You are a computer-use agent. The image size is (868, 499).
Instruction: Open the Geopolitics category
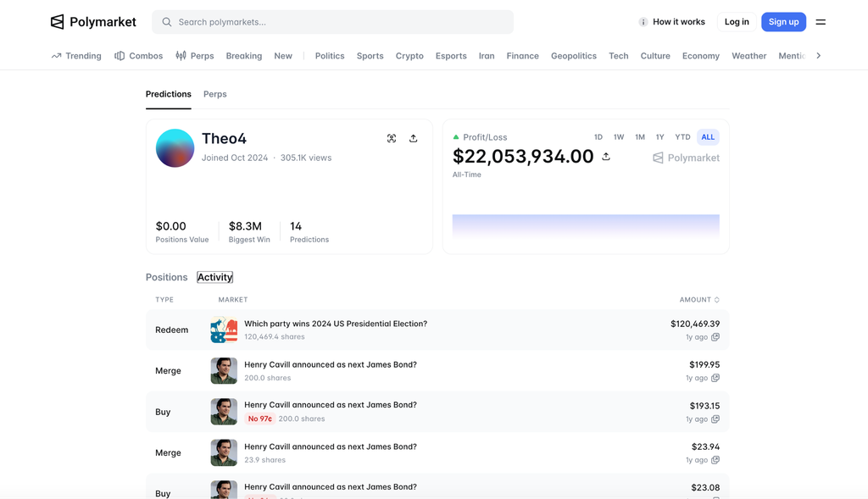point(574,56)
